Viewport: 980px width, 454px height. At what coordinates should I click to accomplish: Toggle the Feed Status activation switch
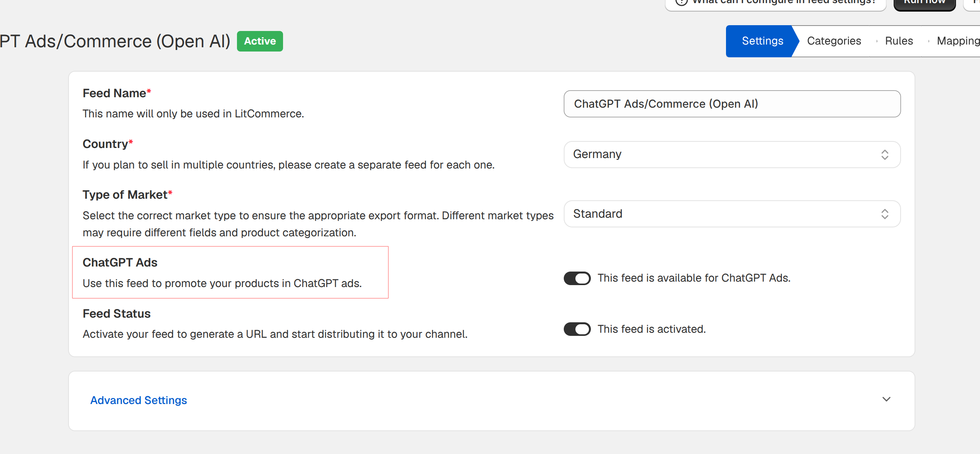click(577, 329)
